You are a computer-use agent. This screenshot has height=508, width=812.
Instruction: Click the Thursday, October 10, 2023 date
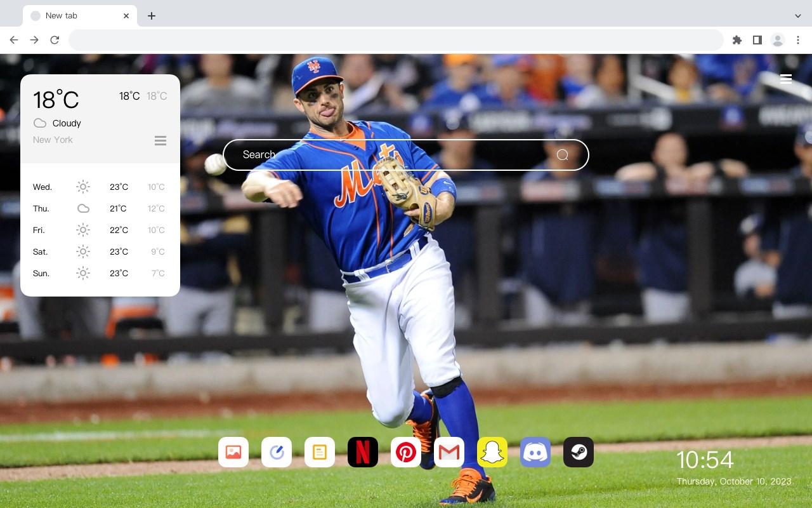click(734, 481)
